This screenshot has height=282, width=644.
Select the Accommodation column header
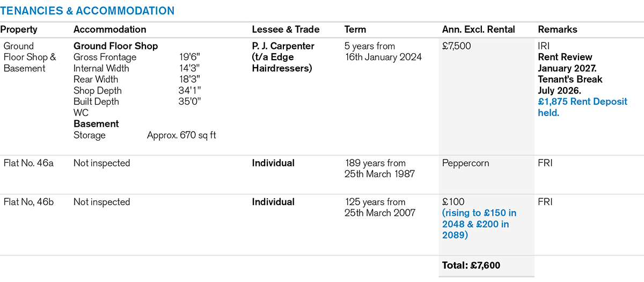pyautogui.click(x=109, y=30)
